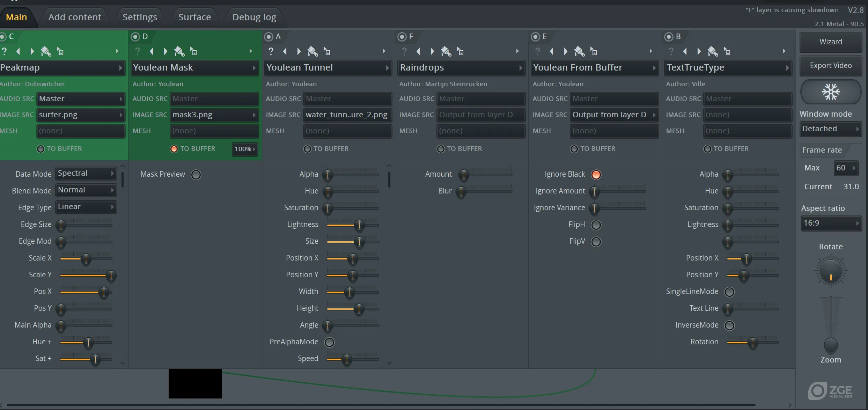This screenshot has width=868, height=410.
Task: Go to next effect on layer D
Action: coord(165,51)
